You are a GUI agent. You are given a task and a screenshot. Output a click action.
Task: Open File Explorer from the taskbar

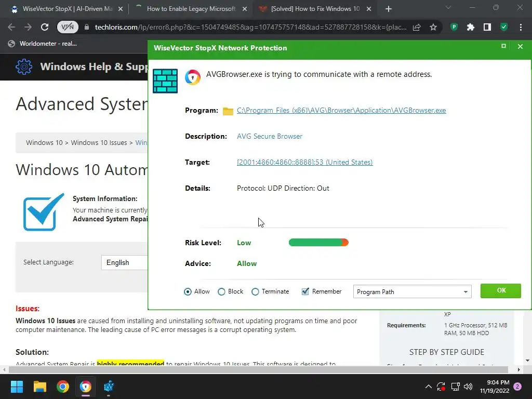[39, 387]
